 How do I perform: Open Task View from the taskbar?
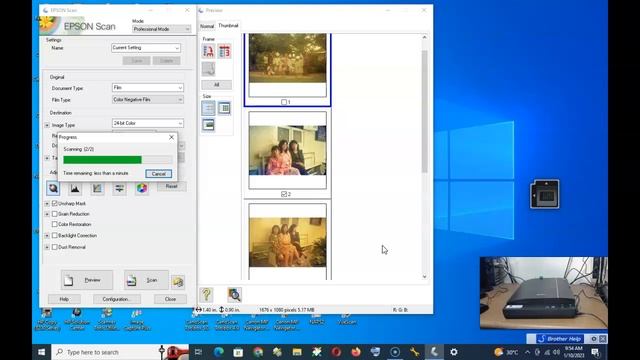(x=198, y=352)
